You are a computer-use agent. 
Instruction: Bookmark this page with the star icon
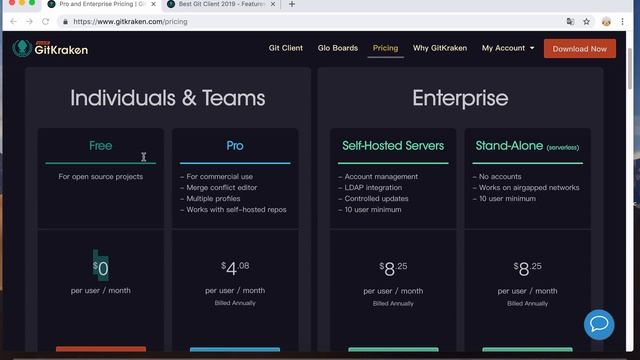(x=587, y=22)
